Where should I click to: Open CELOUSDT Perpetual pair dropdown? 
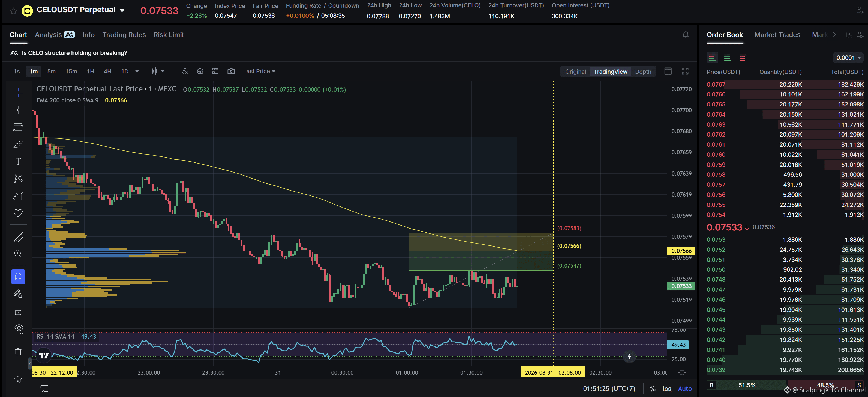click(122, 10)
